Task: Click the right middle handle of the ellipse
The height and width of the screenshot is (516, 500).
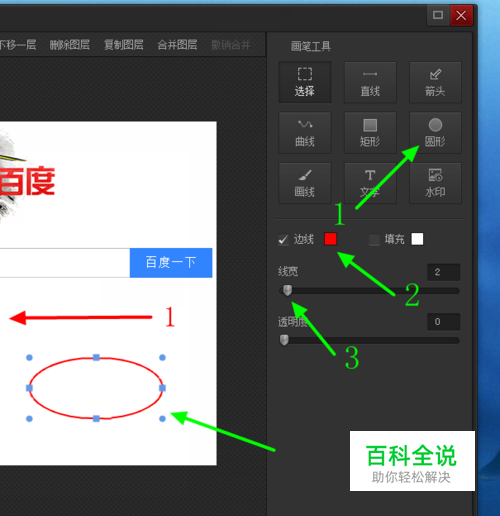Action: click(162, 388)
